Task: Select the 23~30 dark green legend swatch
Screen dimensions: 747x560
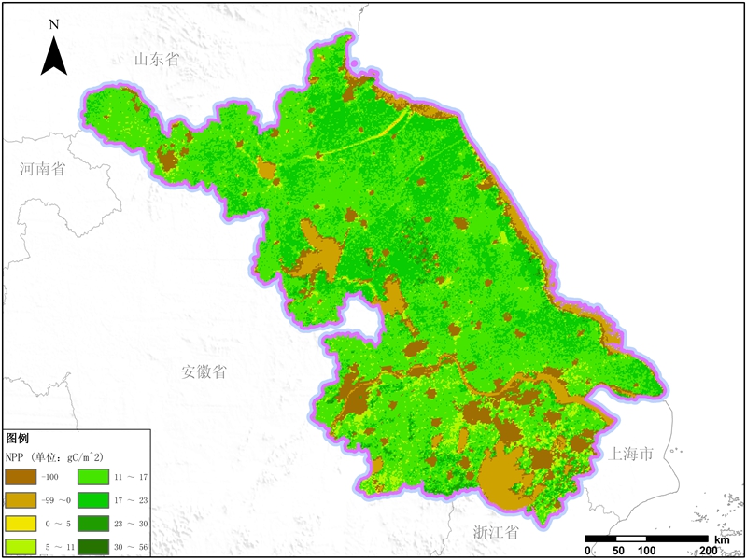Action: coord(94,524)
